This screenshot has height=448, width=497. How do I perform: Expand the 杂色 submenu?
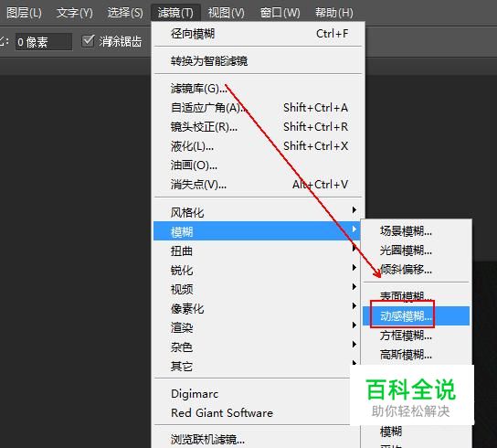point(257,347)
